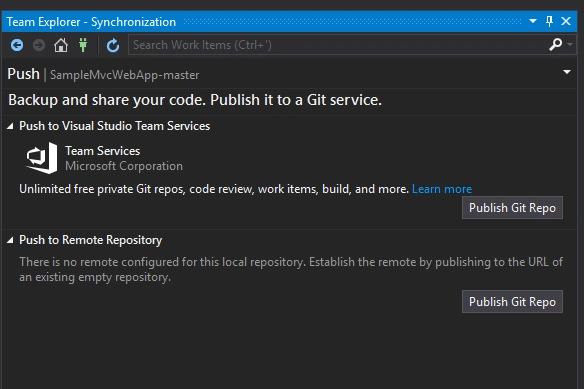
Task: Click the Push page title
Action: pos(23,74)
